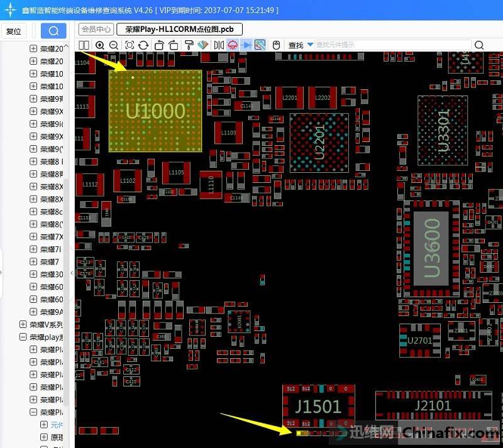Screen dimensions: 503x448
Task: Collapse the 荣耀play系列 tree node
Action: point(23,337)
